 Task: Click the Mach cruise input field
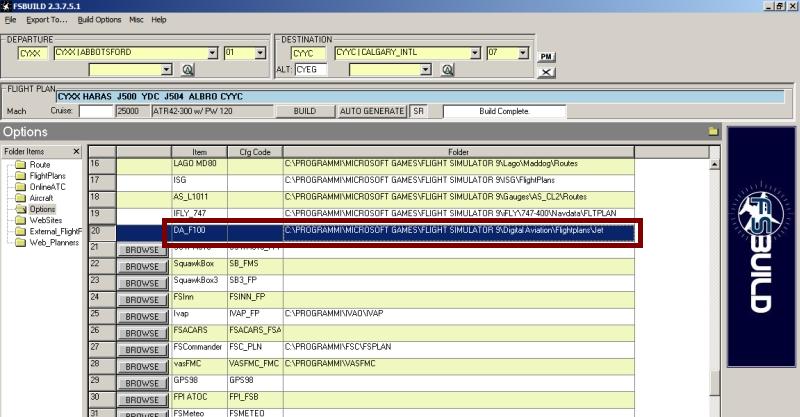pyautogui.click(x=96, y=111)
